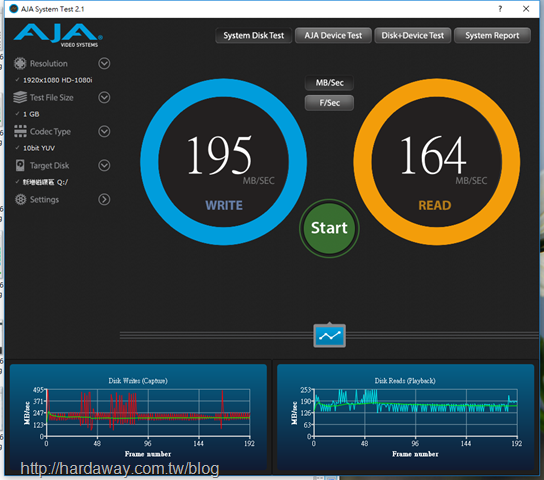Toggle the graph view chart icon
Screen dimensions: 544x480
(329, 335)
